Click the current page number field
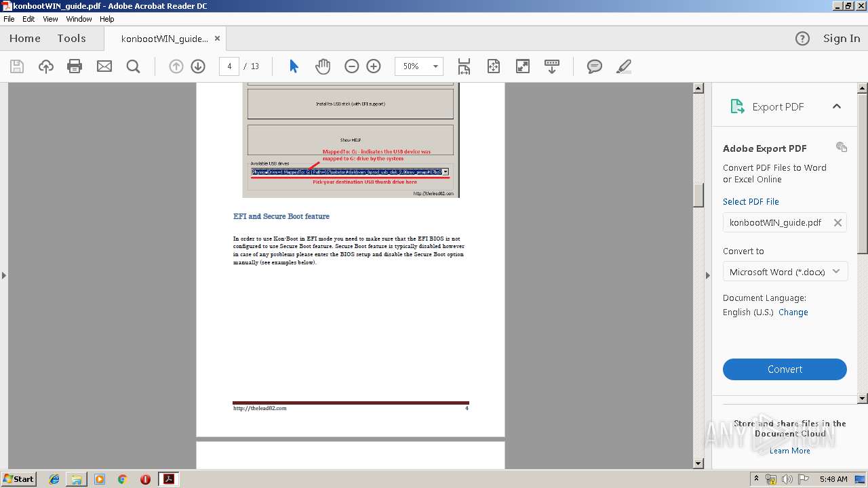Screen dimensions: 868x488 tap(229, 66)
